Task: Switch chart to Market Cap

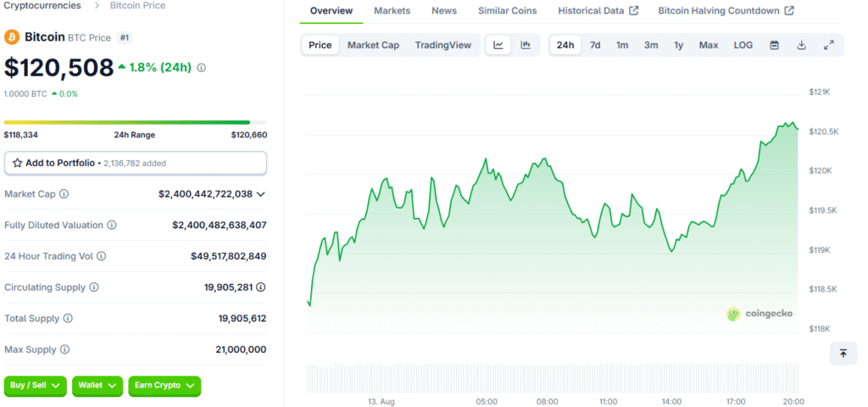Action: (x=373, y=45)
